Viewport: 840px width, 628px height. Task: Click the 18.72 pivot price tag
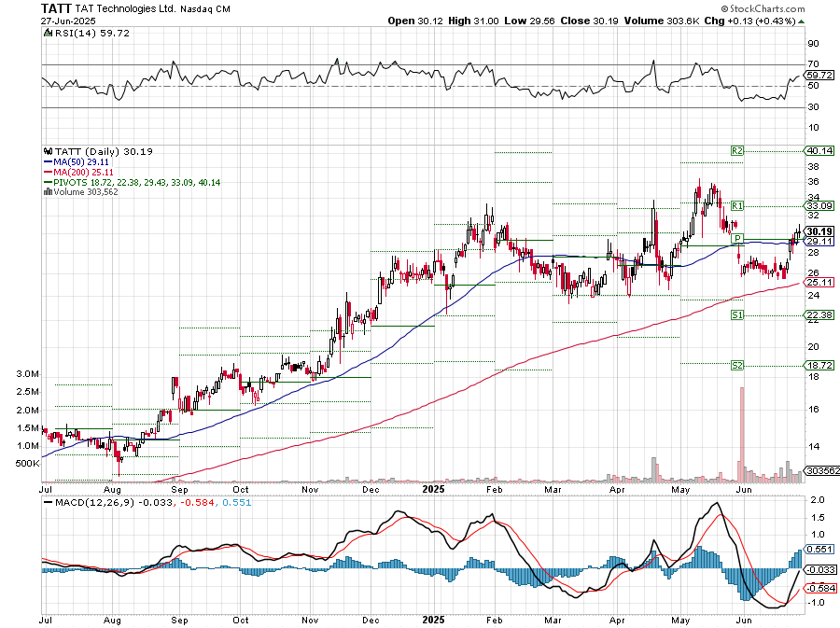819,365
